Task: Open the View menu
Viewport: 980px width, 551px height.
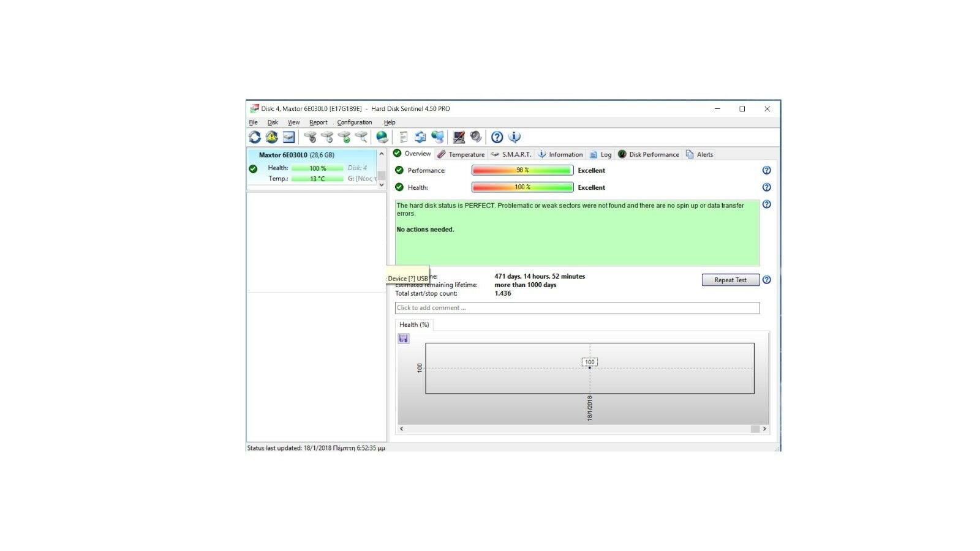Action: 294,122
